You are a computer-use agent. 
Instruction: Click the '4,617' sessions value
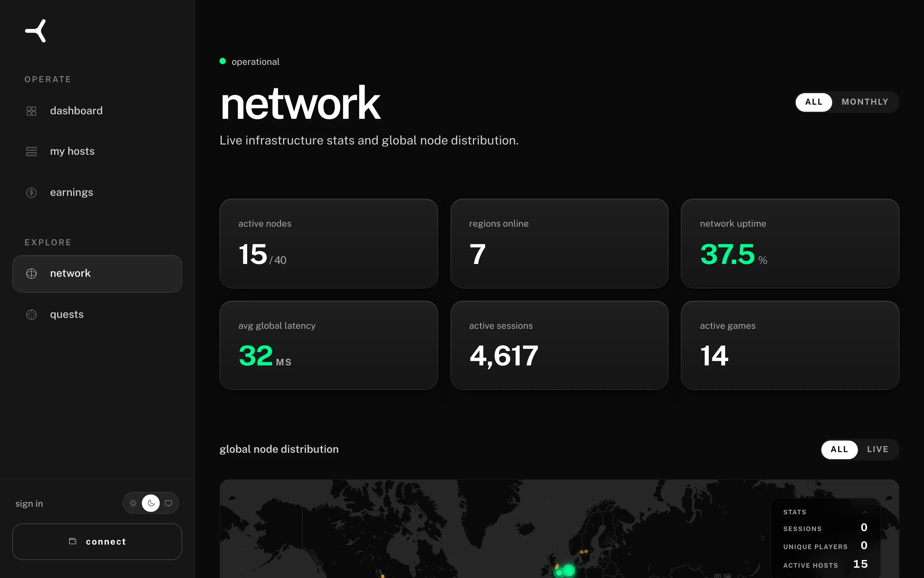coord(504,356)
